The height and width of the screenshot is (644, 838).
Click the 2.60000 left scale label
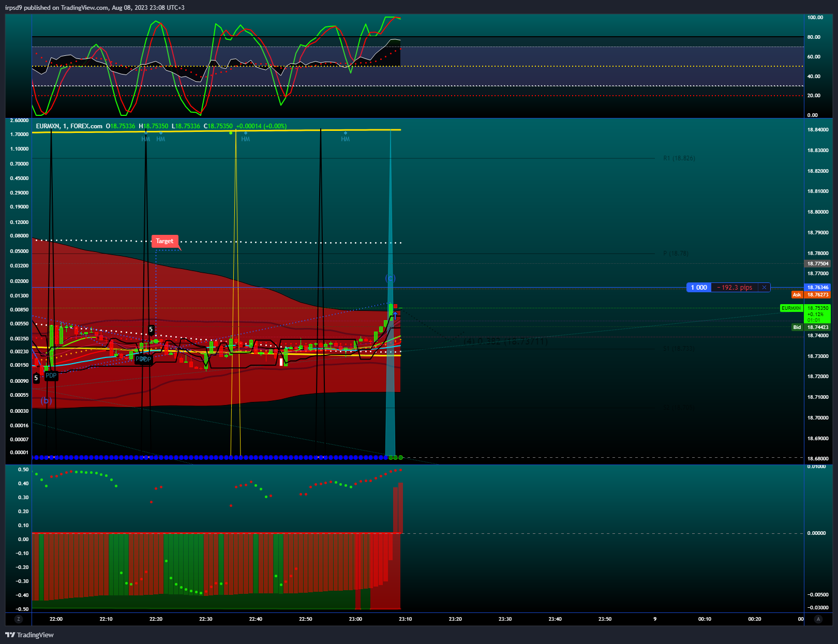[x=20, y=121]
